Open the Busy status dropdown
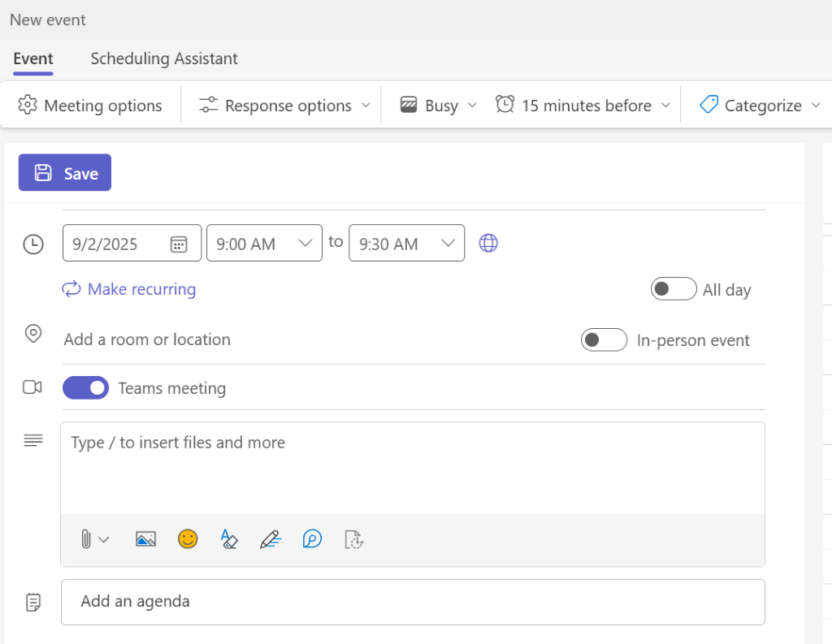 pos(436,105)
